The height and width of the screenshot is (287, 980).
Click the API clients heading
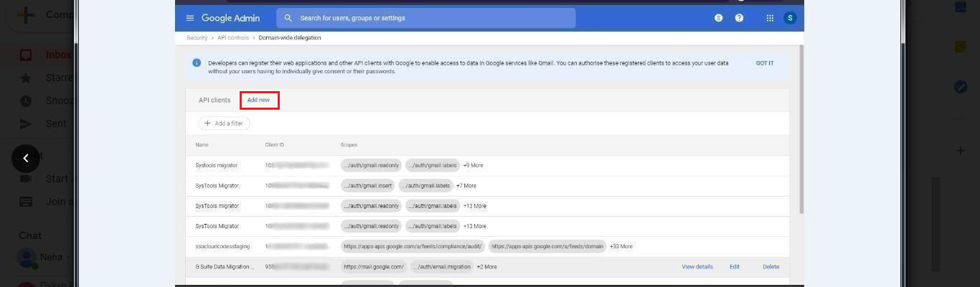pyautogui.click(x=215, y=100)
